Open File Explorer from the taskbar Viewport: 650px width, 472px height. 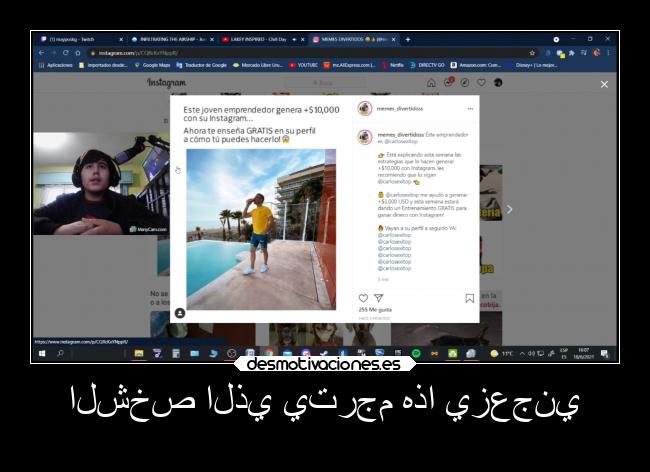point(139,353)
